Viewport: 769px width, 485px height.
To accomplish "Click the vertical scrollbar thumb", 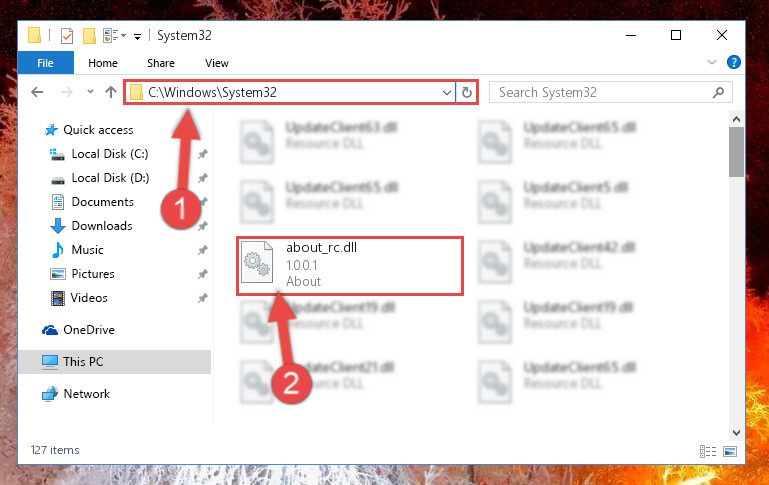I will pyautogui.click(x=736, y=152).
